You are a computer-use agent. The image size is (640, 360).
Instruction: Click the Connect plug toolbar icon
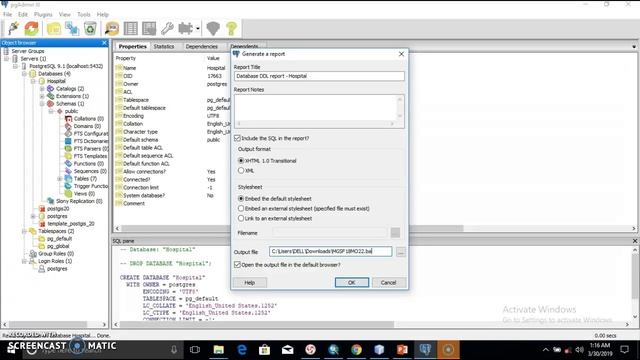click(x=13, y=29)
